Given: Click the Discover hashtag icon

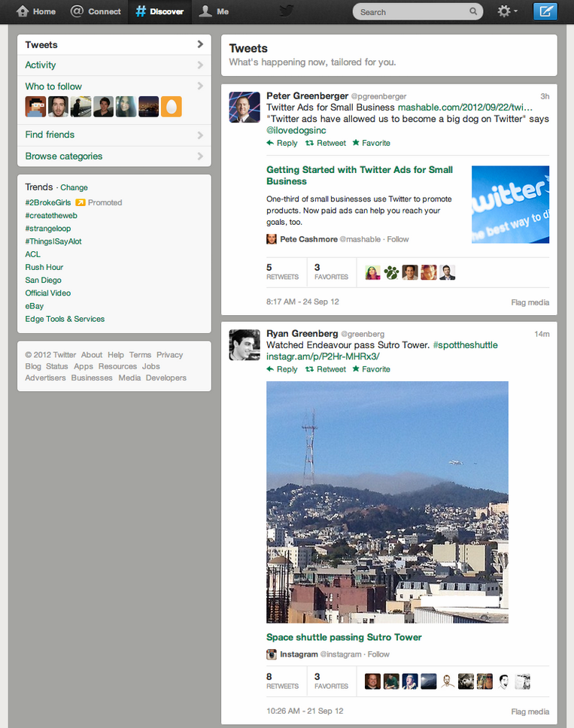Looking at the screenshot, I should pos(141,11).
